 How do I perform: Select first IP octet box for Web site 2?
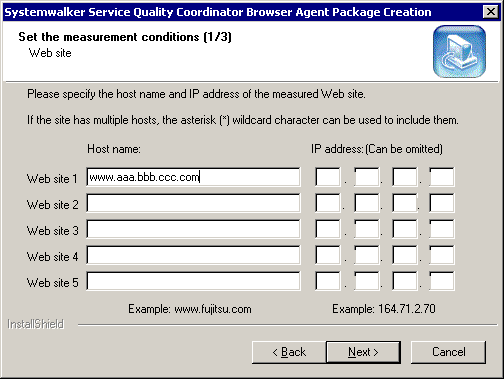(x=328, y=203)
